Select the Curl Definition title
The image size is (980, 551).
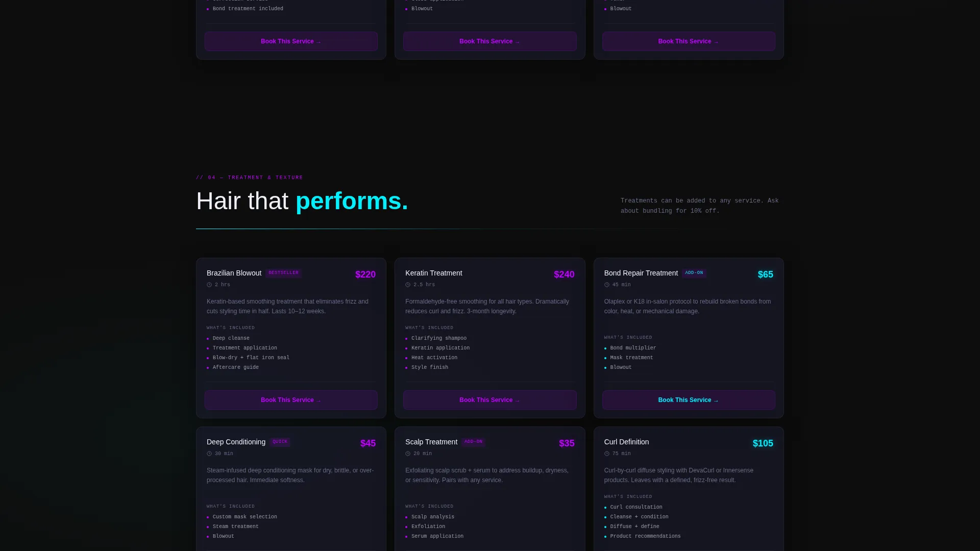point(626,442)
